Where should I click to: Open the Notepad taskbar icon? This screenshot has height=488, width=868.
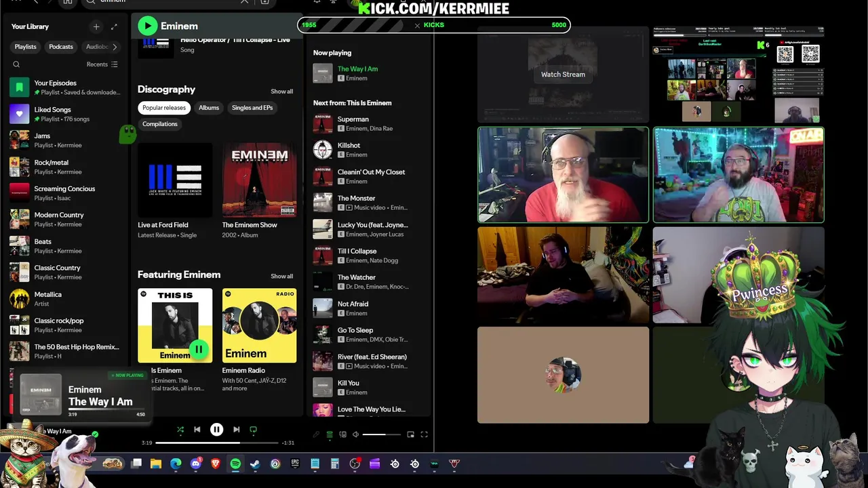(x=315, y=464)
